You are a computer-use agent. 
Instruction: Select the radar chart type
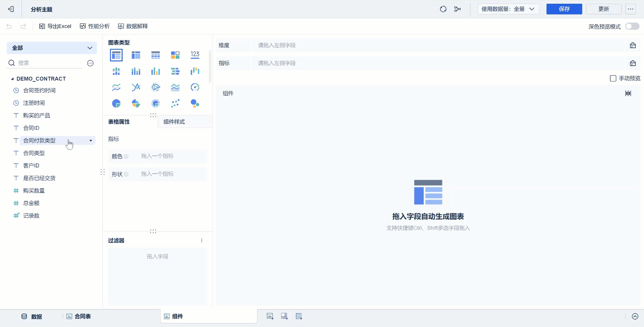click(155, 87)
